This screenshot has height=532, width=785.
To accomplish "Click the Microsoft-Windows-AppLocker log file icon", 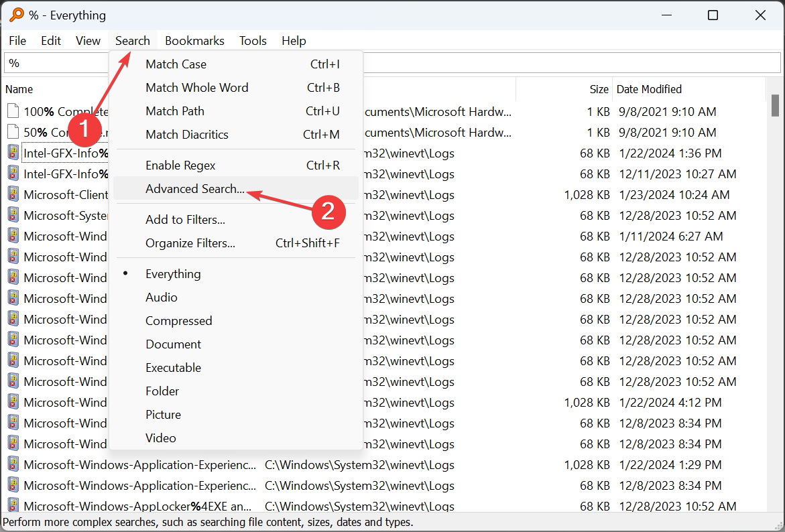I will pos(13,507).
